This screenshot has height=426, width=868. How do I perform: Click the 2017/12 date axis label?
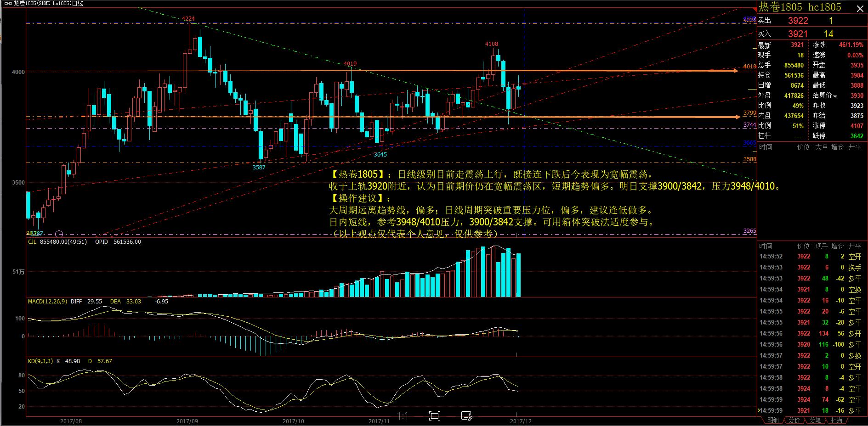tap(521, 421)
